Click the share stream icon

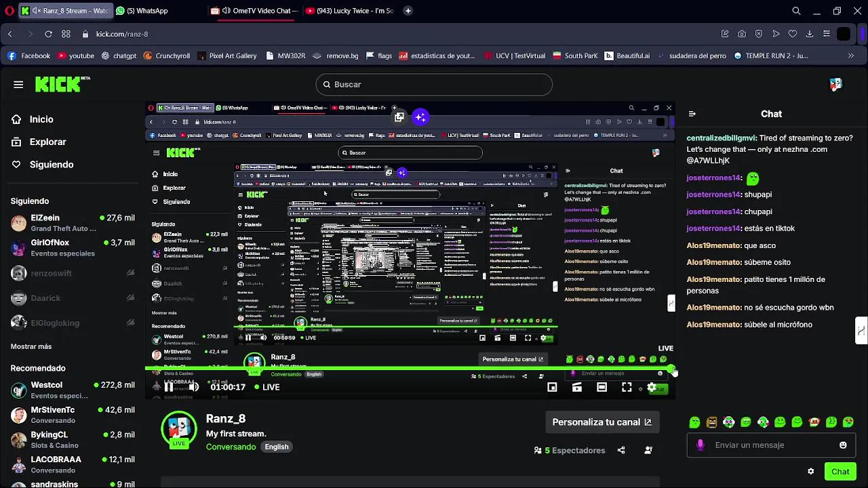pyautogui.click(x=621, y=450)
